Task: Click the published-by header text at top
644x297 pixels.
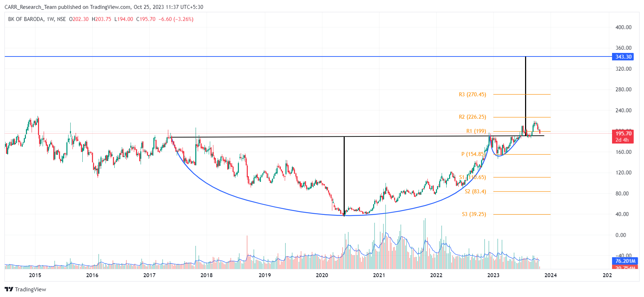Action: 104,7
